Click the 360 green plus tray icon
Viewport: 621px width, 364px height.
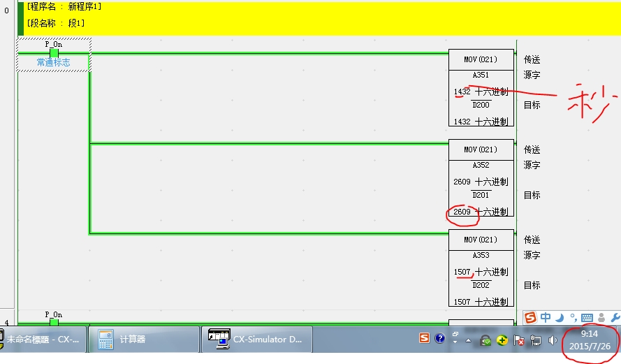coord(502,340)
